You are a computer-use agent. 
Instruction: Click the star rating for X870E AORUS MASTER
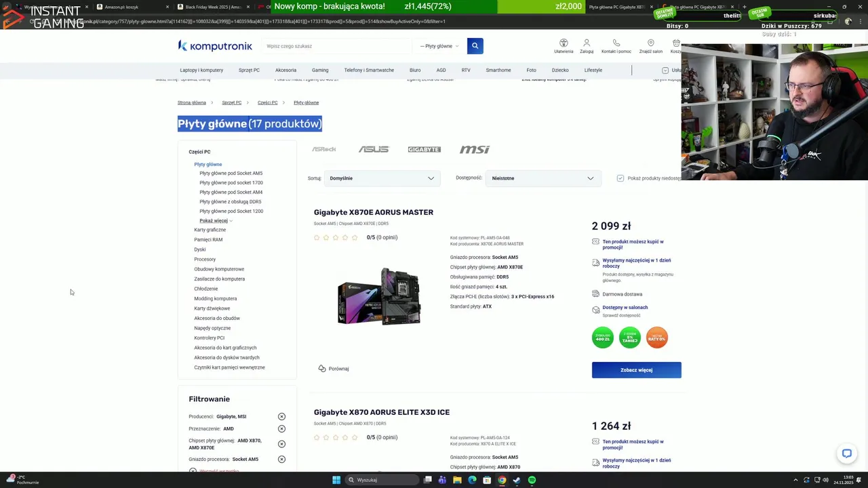coord(336,237)
